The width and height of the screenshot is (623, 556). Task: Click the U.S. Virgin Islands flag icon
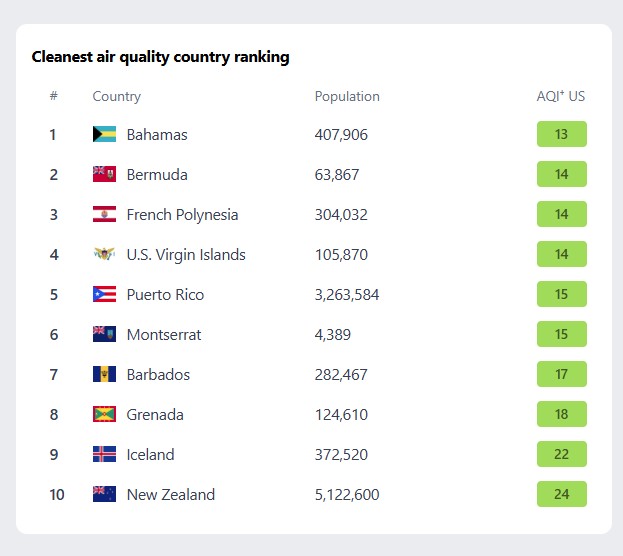pos(104,254)
